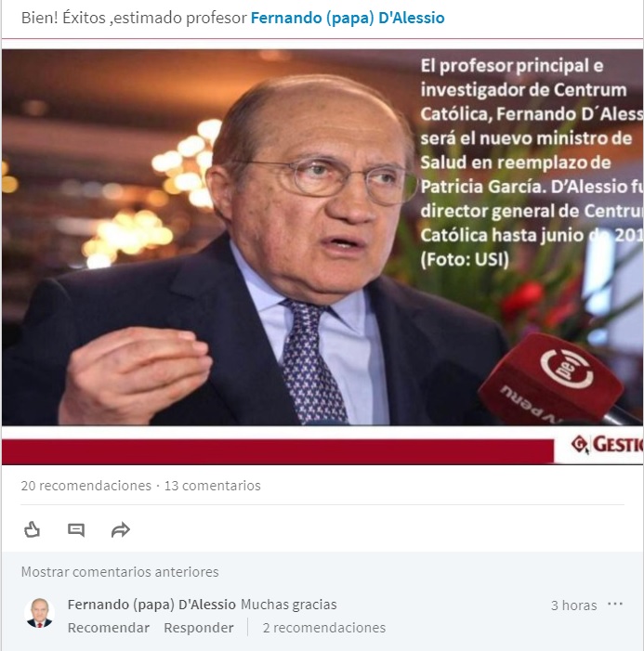Open the commenter's profile avatar photo
Viewport: 644px width, 651px height.
coord(39,613)
